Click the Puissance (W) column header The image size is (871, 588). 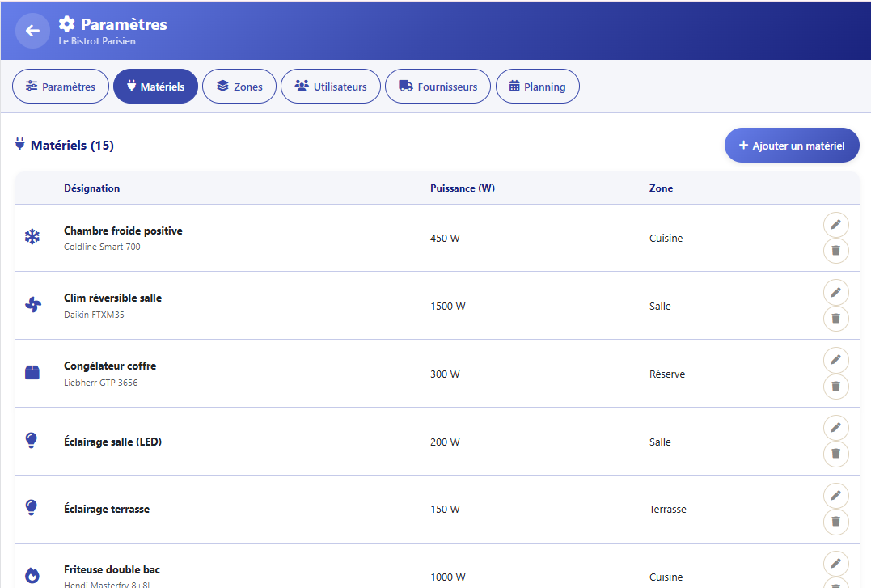(x=463, y=188)
